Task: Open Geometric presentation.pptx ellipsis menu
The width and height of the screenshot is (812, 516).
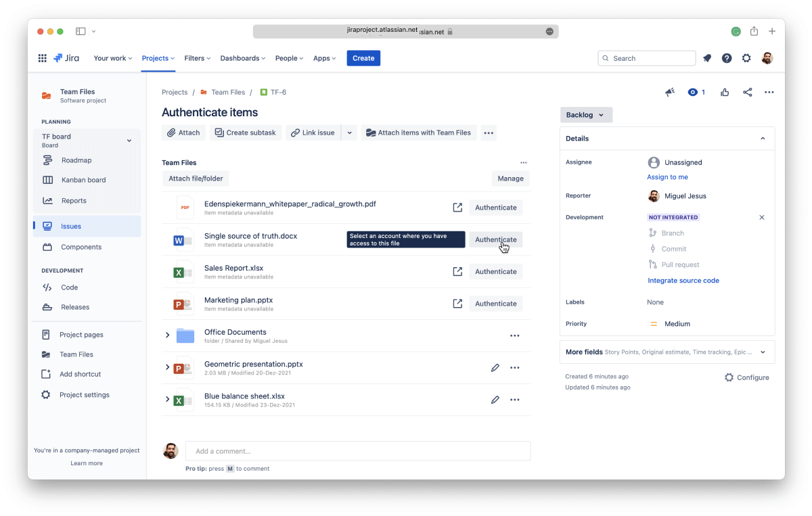Action: click(x=515, y=368)
